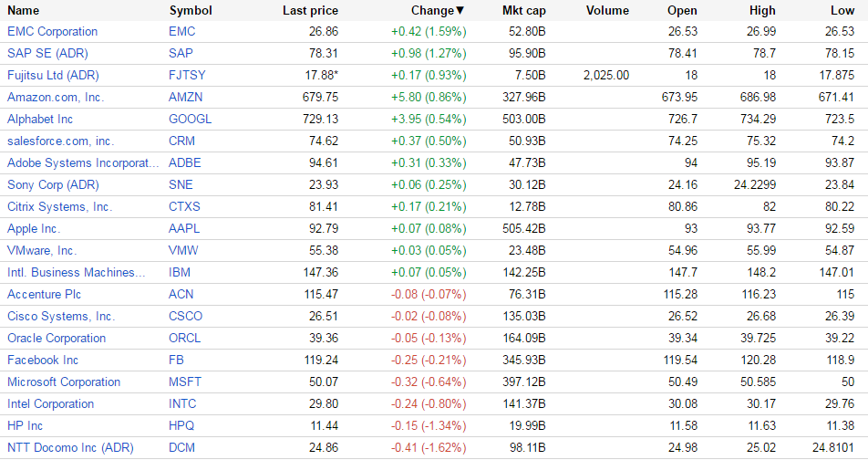Click the GOOGL ticker symbol link
The height and width of the screenshot is (460, 868).
point(190,120)
